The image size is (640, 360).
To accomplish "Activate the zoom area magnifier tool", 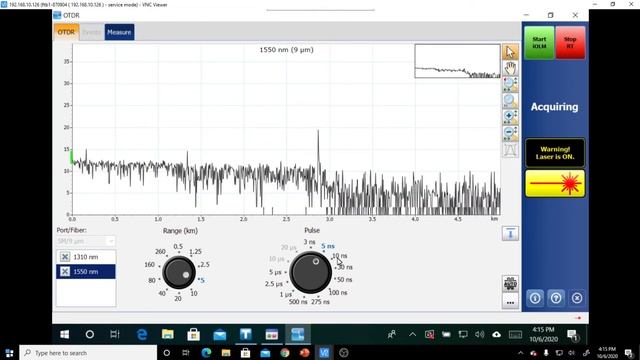I will [510, 84].
